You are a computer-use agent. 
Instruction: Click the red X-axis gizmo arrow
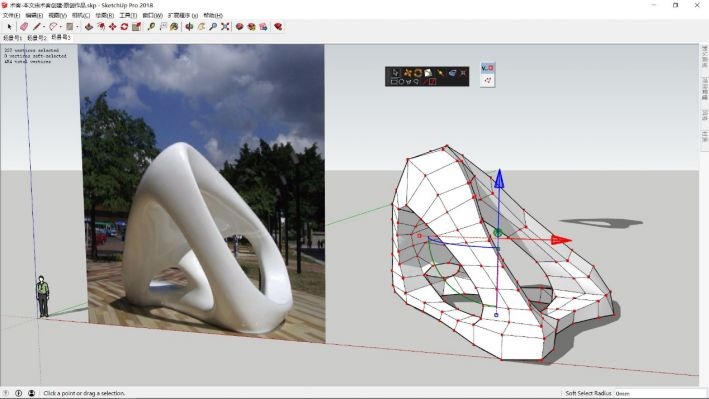point(561,240)
